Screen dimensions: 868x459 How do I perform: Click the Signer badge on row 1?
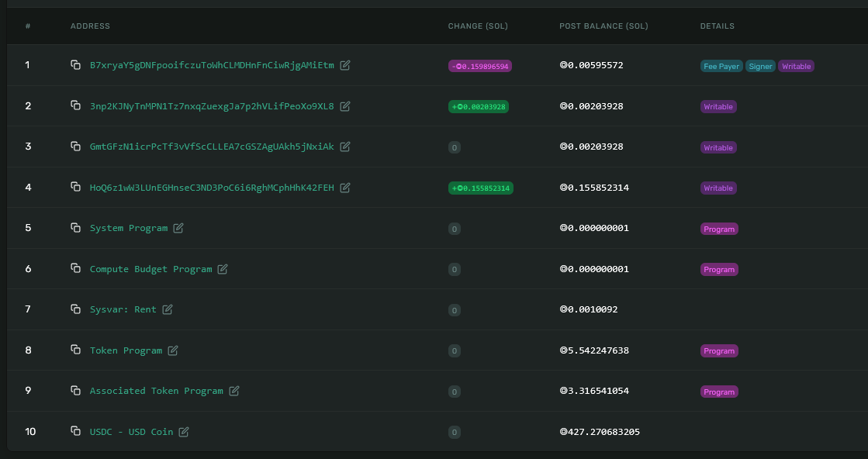pos(760,66)
